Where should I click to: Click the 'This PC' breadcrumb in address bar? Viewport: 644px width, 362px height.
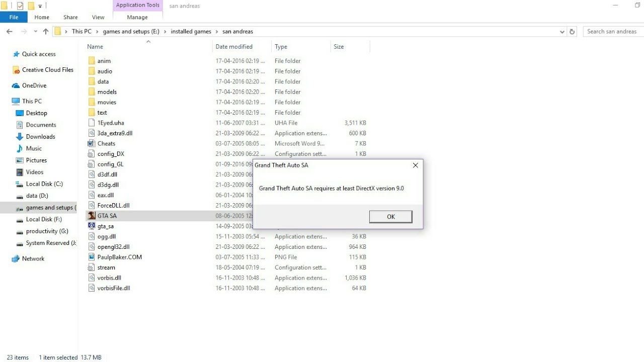click(x=82, y=31)
